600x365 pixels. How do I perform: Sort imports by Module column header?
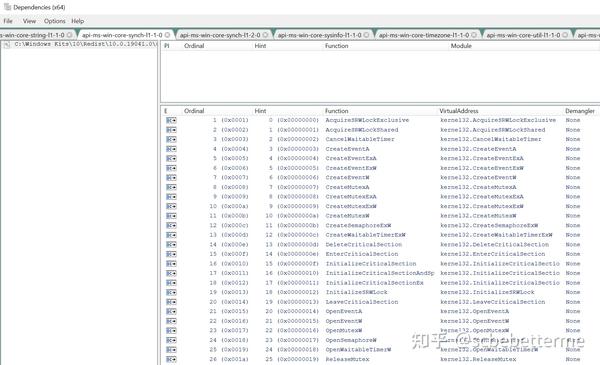[x=461, y=46]
